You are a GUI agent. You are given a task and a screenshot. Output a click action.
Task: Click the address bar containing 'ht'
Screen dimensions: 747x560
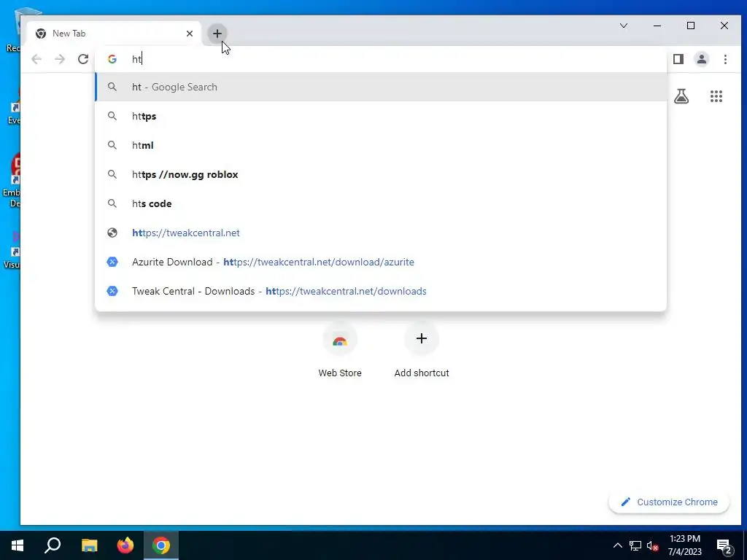381,59
